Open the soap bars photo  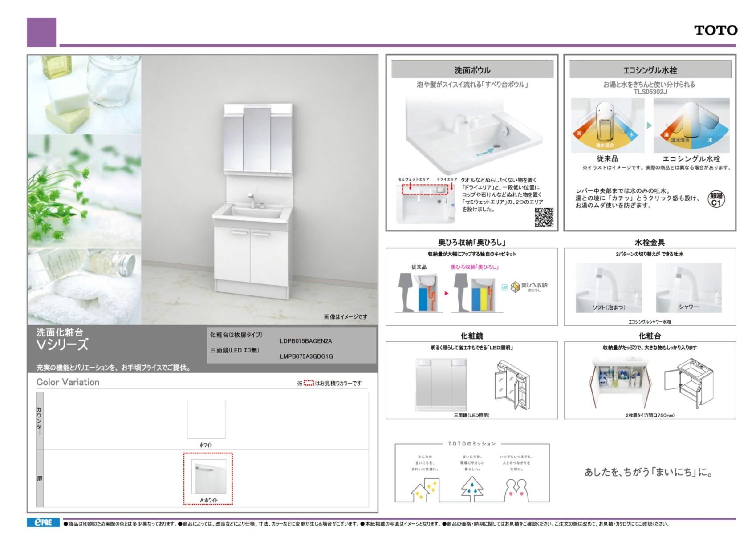tap(85, 94)
